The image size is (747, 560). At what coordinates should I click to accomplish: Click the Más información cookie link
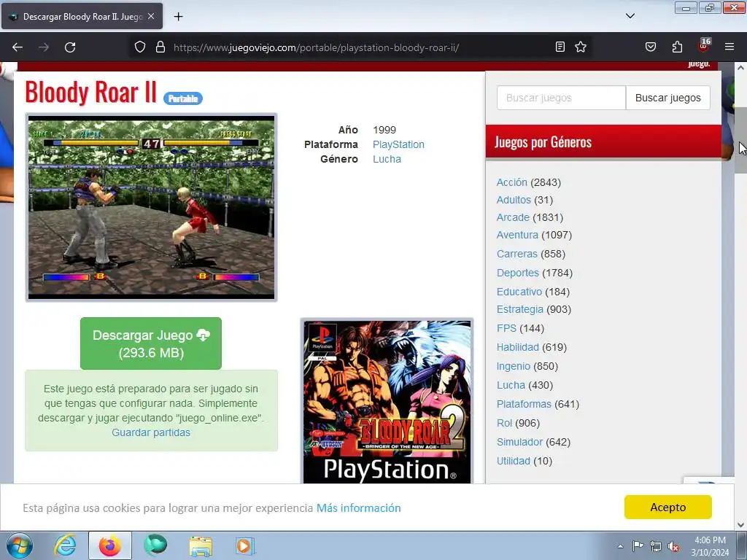(359, 508)
